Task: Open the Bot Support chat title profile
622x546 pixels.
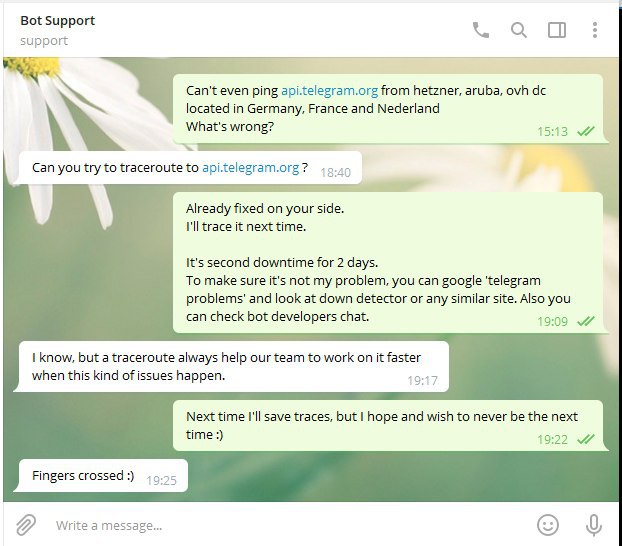Action: (58, 20)
